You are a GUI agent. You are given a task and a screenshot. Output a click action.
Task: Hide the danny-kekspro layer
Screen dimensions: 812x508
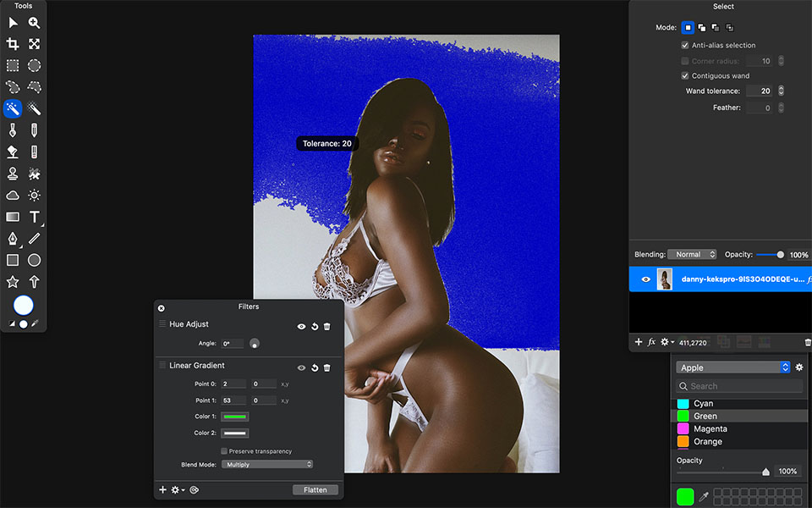pos(646,279)
